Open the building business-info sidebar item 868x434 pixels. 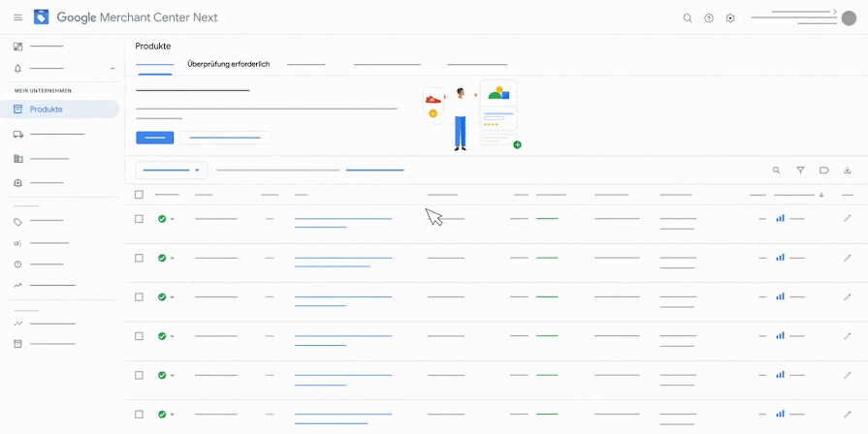click(17, 159)
